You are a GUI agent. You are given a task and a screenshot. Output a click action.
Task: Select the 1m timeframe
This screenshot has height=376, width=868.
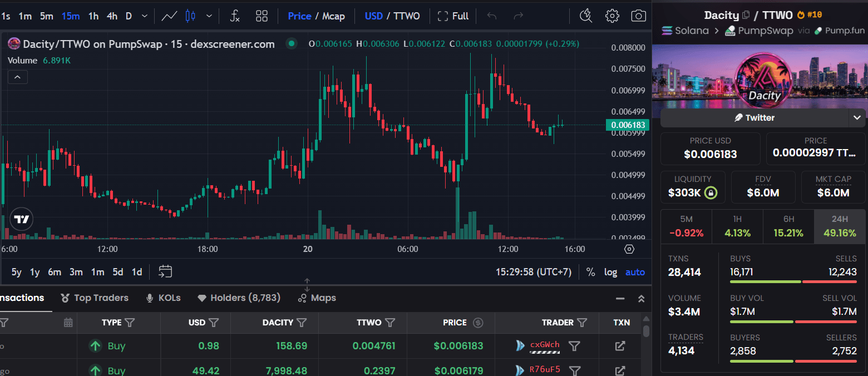(25, 16)
